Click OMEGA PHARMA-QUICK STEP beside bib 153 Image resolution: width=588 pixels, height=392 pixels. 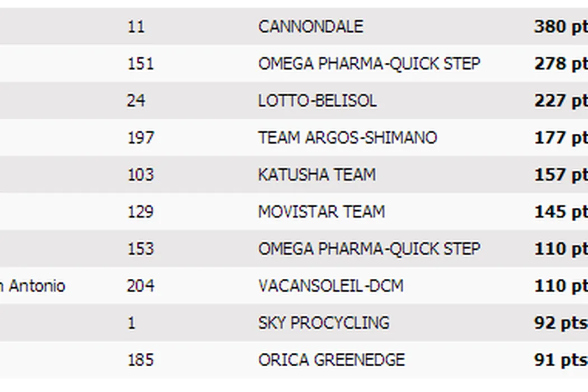(x=369, y=249)
